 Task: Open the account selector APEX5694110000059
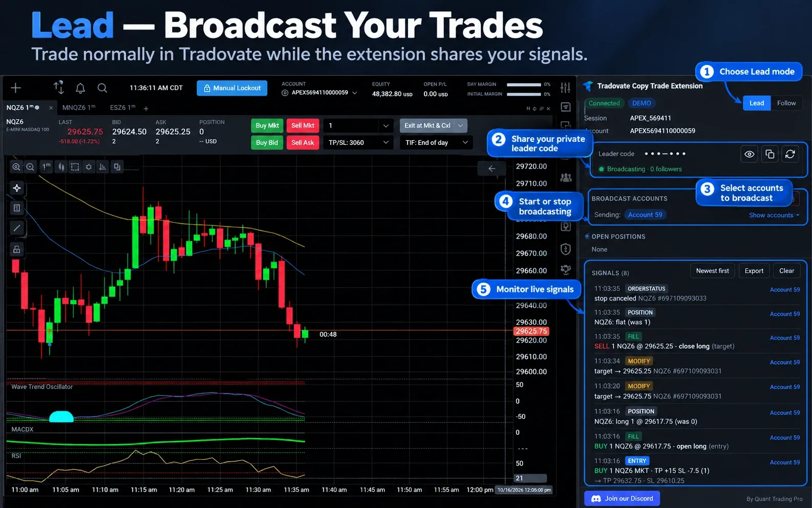319,93
